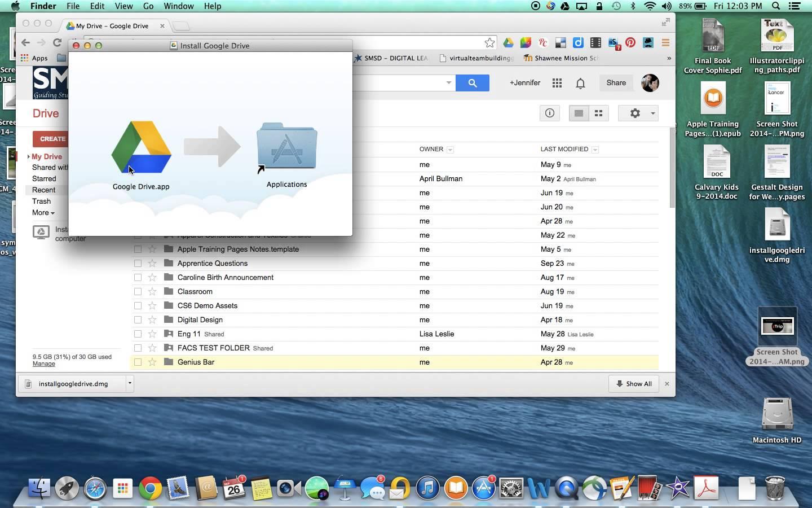The width and height of the screenshot is (812, 508).
Task: Open the Apps bookmark shortcut
Action: [x=34, y=58]
